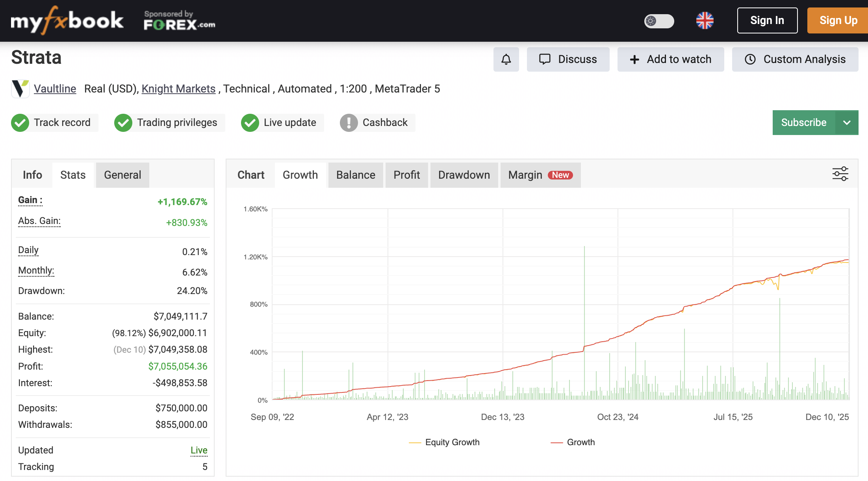Toggle the Live update badge
868x481 pixels.
(x=250, y=122)
